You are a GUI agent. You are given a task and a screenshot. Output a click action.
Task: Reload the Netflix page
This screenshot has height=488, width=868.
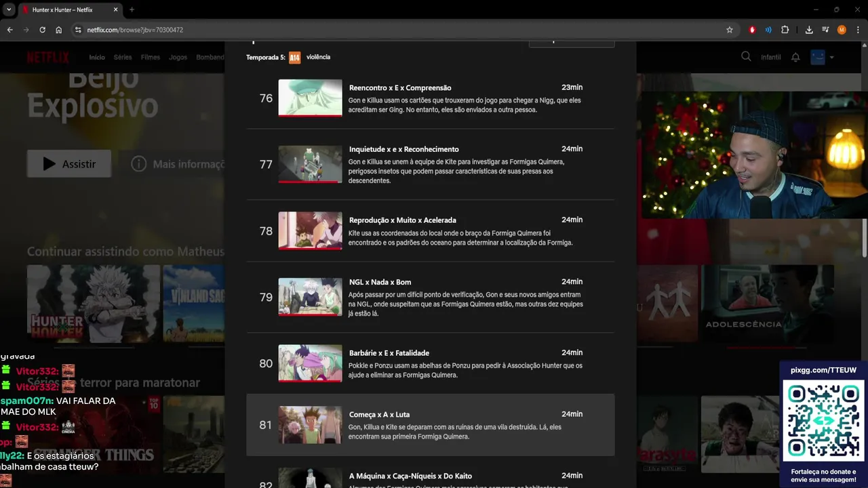(42, 30)
